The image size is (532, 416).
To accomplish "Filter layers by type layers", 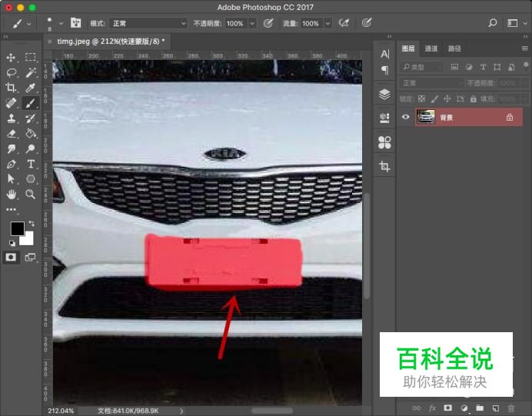I will [x=483, y=67].
